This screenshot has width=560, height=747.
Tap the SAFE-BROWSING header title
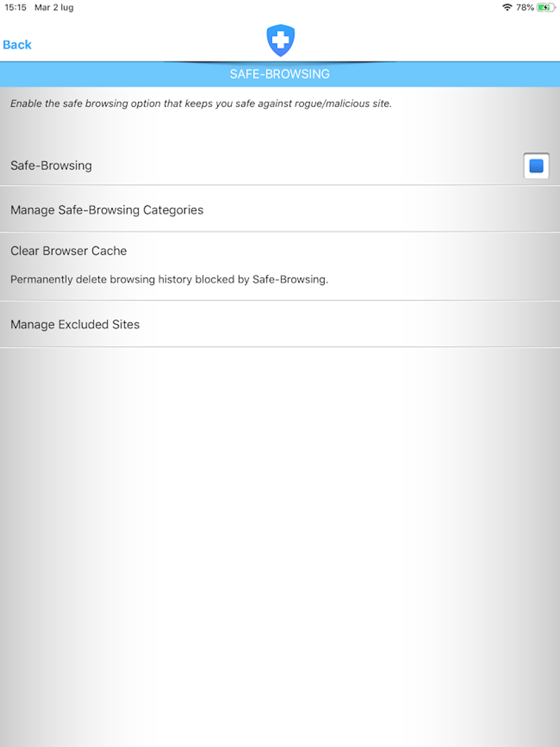coord(279,74)
